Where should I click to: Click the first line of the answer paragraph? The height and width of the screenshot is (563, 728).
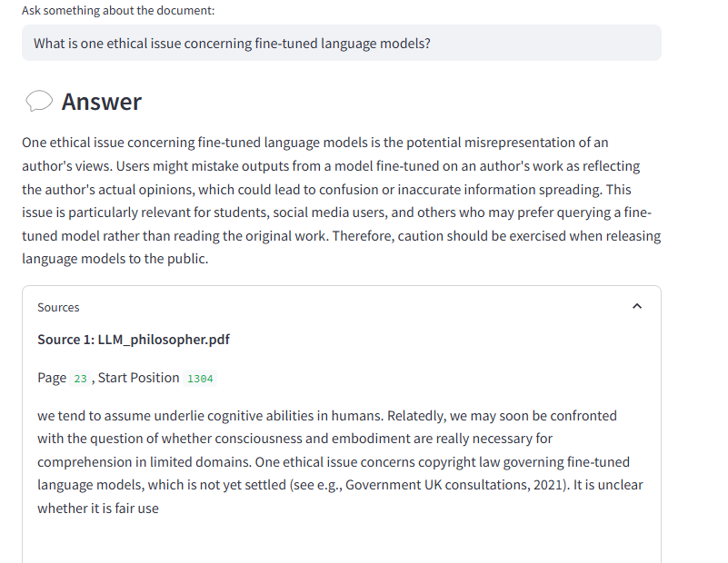point(314,143)
